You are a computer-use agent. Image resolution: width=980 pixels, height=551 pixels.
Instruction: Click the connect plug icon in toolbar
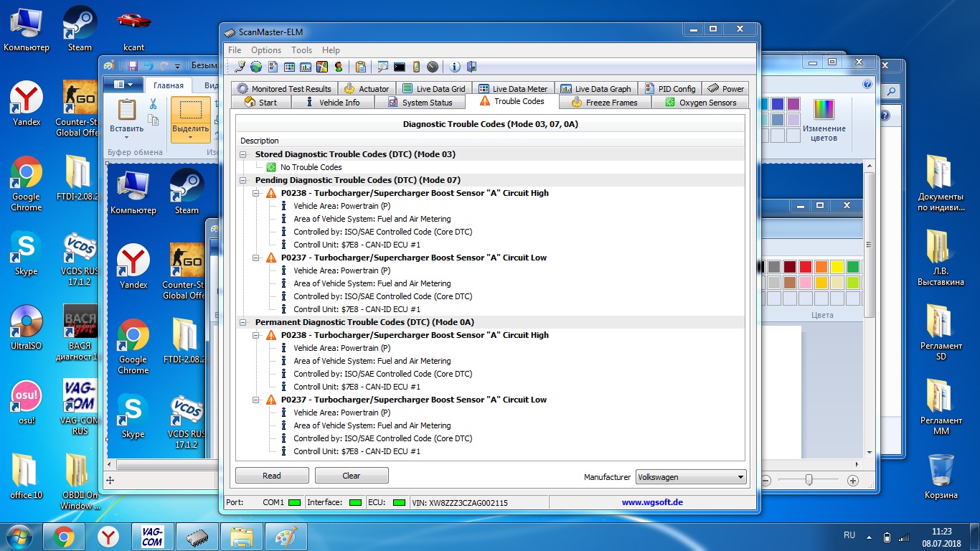coord(240,67)
